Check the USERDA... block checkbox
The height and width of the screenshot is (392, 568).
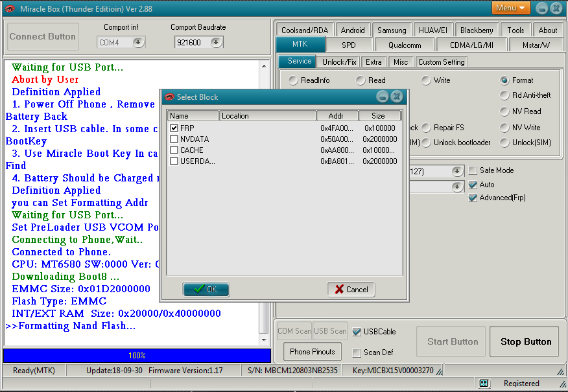(174, 161)
